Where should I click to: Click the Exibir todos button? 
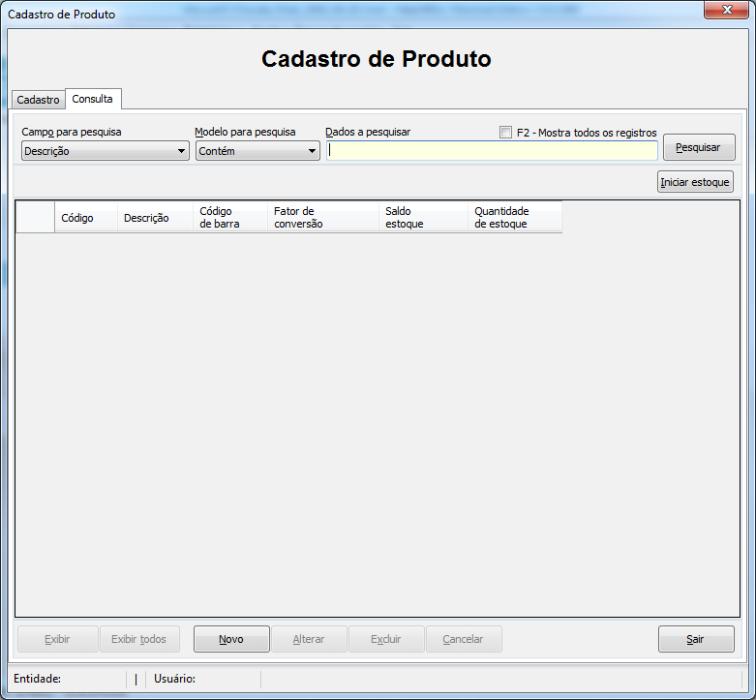(139, 639)
